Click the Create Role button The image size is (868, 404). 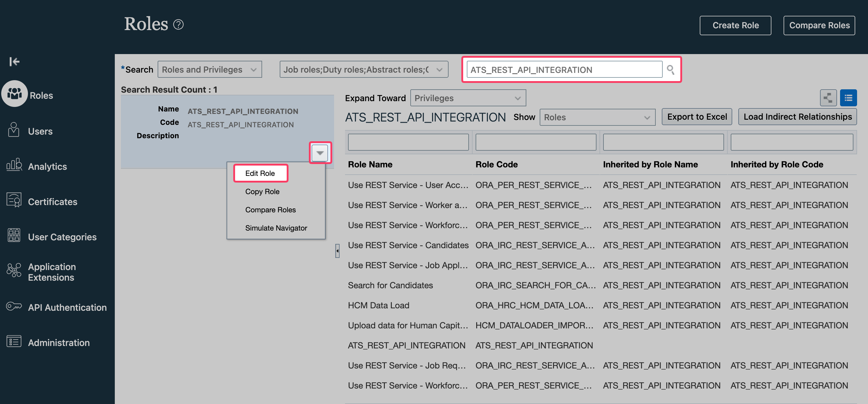735,25
